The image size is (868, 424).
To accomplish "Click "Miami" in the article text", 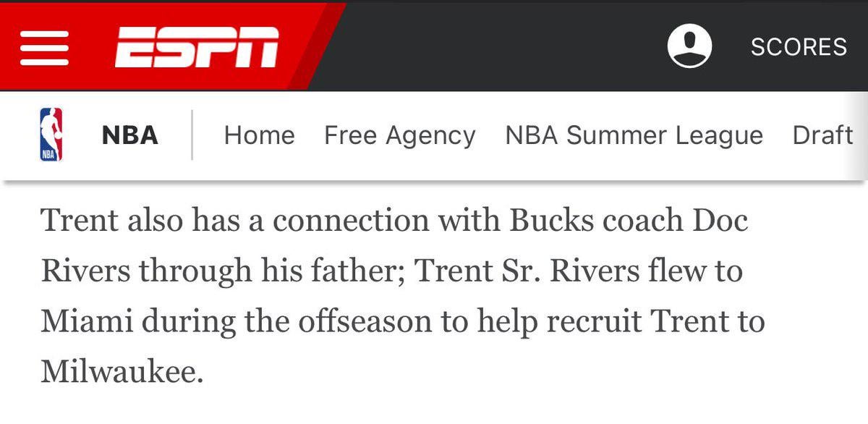I will (85, 321).
